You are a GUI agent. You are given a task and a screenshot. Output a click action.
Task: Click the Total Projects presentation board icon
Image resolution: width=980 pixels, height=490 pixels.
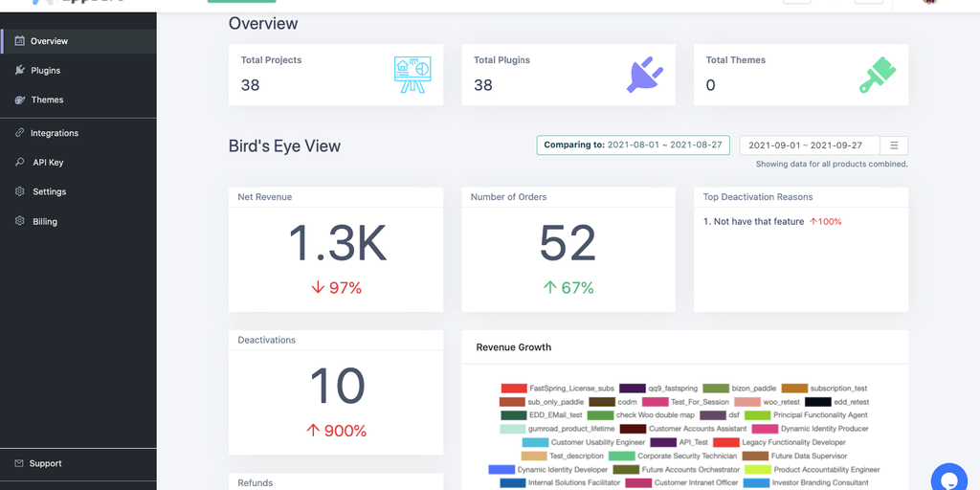pyautogui.click(x=412, y=76)
